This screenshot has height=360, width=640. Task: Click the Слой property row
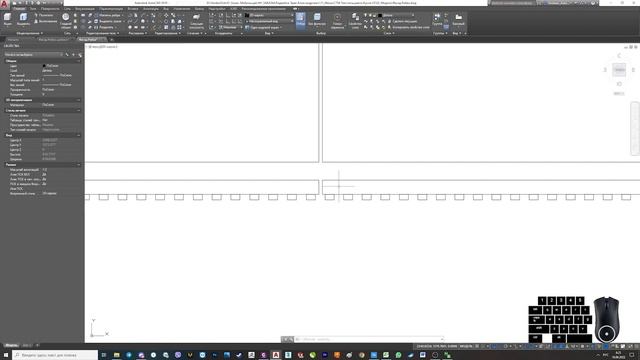[42, 71]
